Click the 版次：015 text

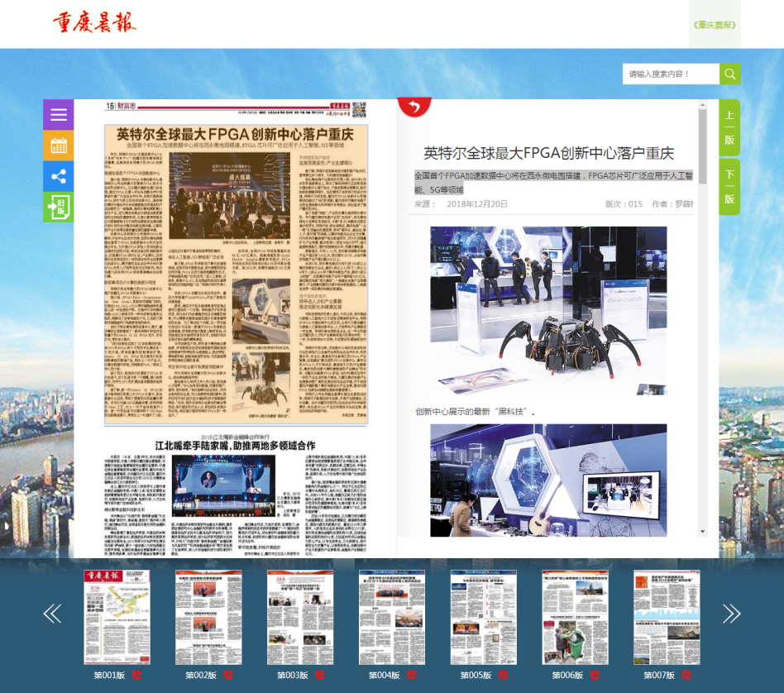624,204
